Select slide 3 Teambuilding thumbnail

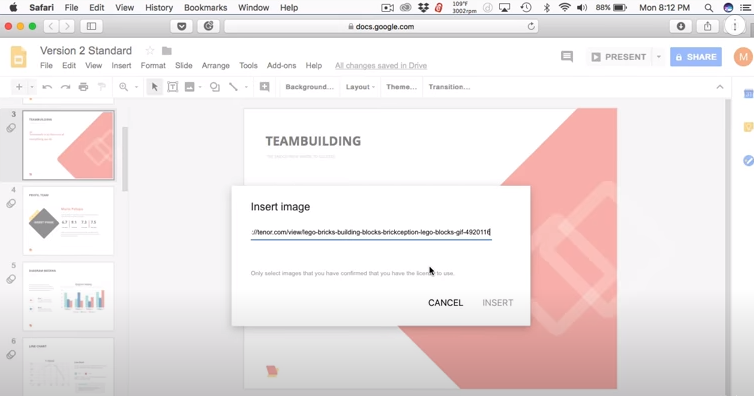68,145
